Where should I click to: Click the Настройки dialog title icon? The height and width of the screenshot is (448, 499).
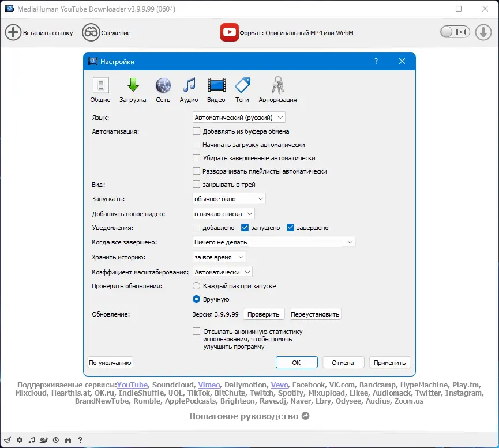click(93, 61)
